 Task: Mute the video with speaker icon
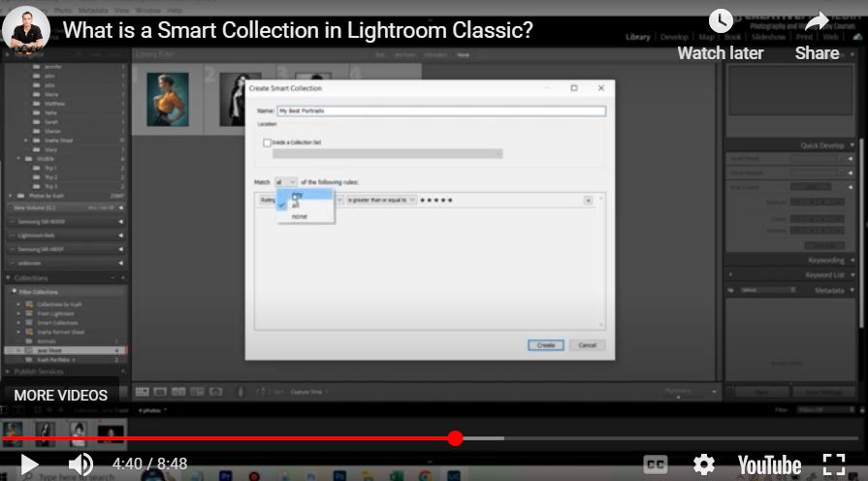pyautogui.click(x=80, y=464)
